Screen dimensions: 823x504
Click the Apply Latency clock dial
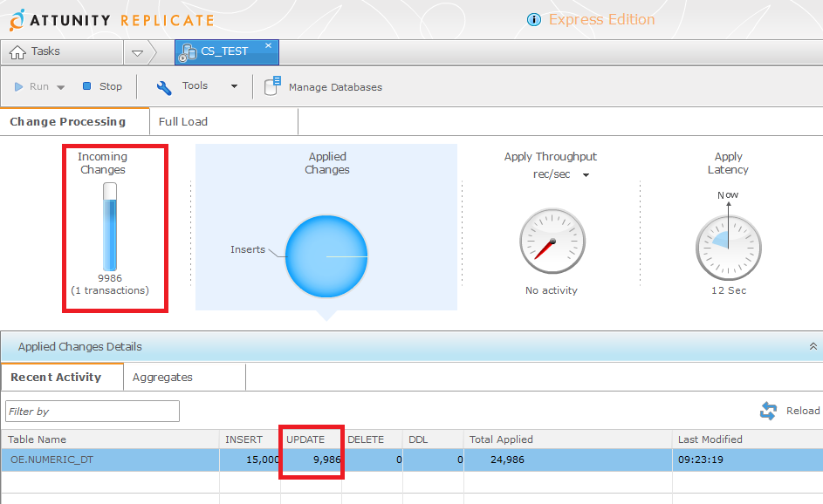729,248
